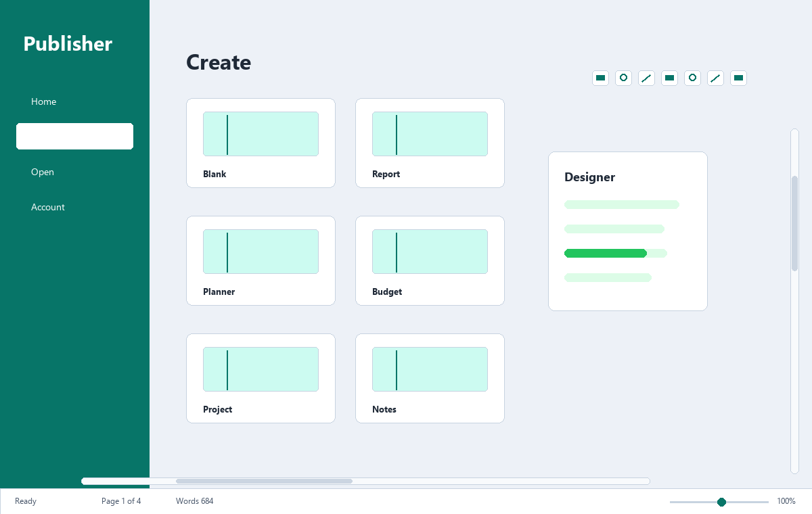The height and width of the screenshot is (514, 812).
Task: Select the Budget template card
Action: [x=430, y=260]
